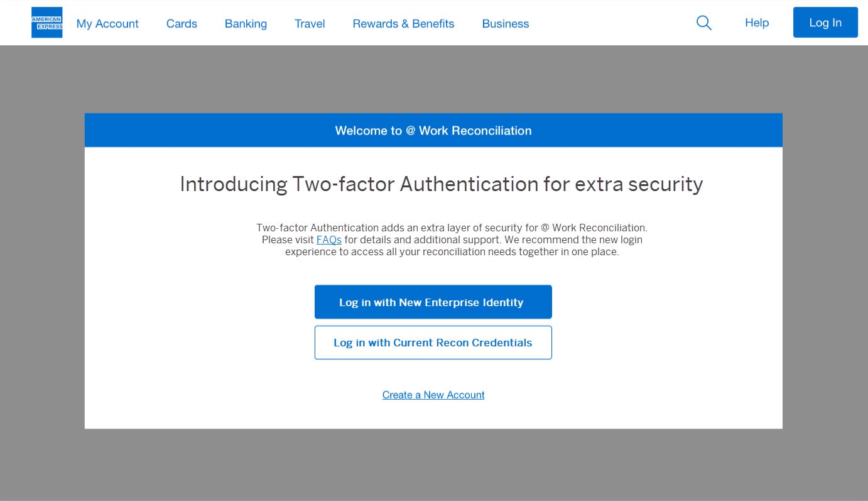868x501 pixels.
Task: Log in with New Enterprise Identity
Action: 433,302
